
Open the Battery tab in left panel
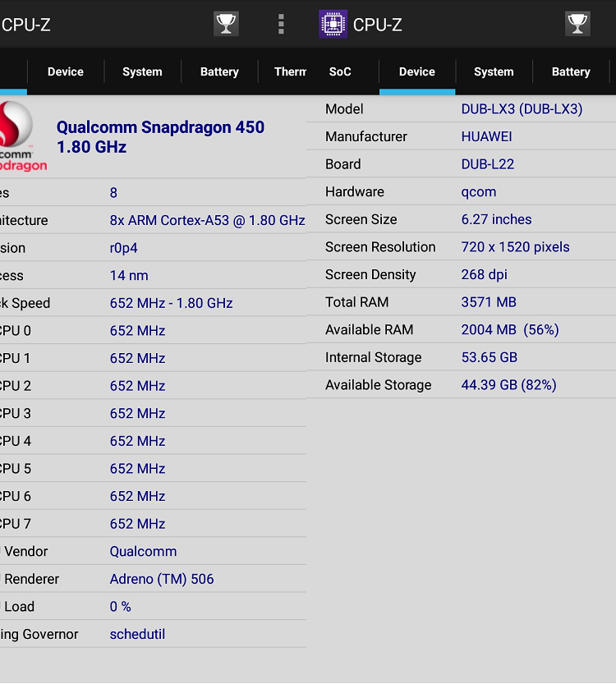(219, 72)
